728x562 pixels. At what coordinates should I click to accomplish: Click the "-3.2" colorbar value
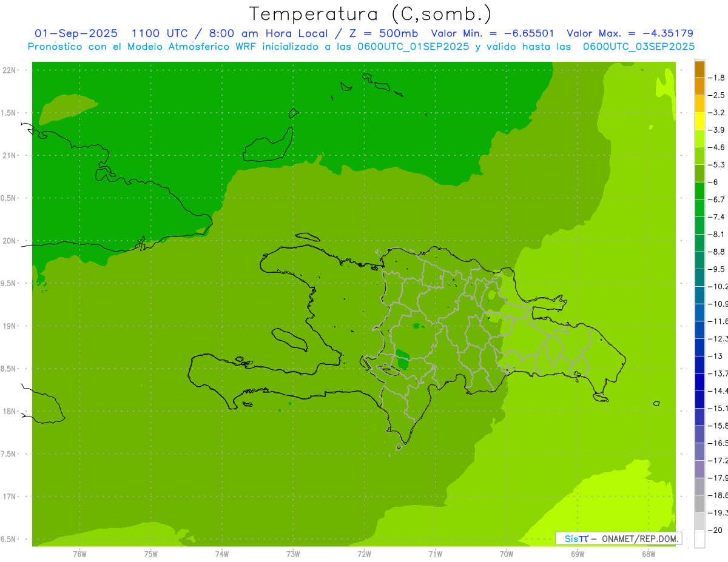[x=716, y=112]
